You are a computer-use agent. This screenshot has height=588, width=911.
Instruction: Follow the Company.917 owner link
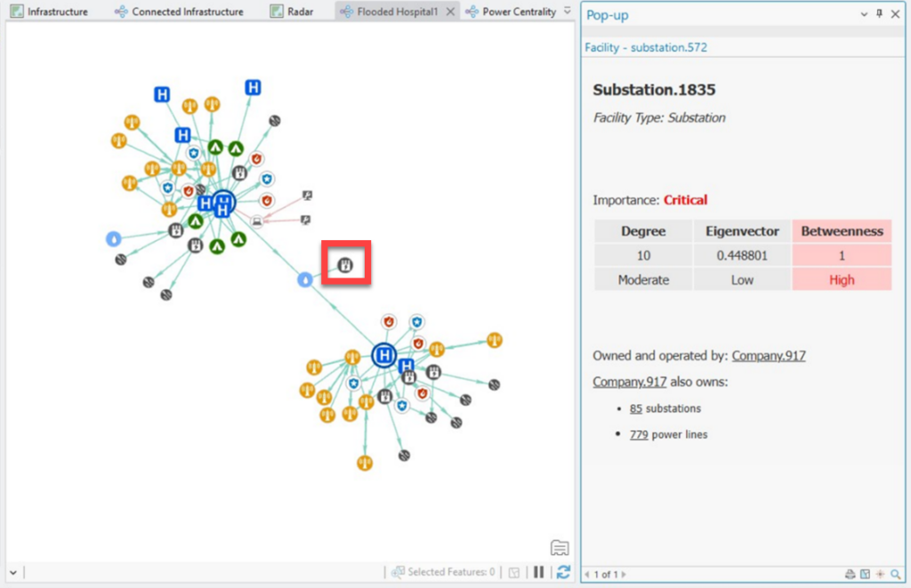click(769, 355)
